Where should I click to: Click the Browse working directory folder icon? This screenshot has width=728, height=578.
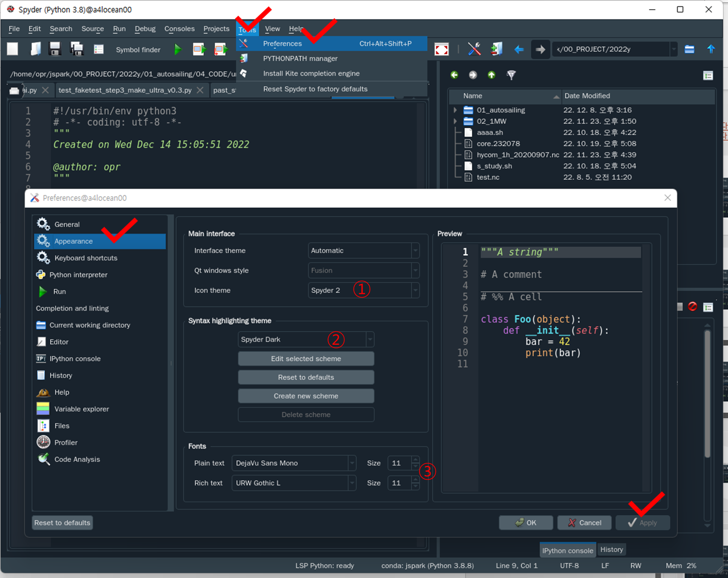689,49
